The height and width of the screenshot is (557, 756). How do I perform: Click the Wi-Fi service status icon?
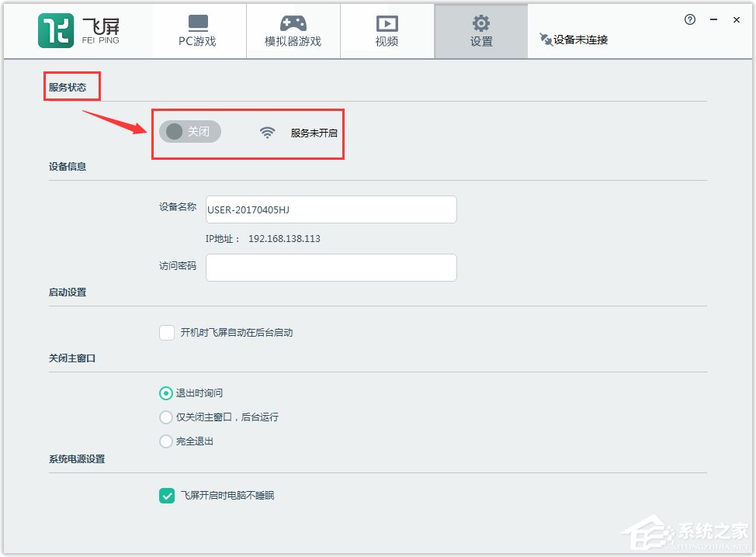pos(267,133)
